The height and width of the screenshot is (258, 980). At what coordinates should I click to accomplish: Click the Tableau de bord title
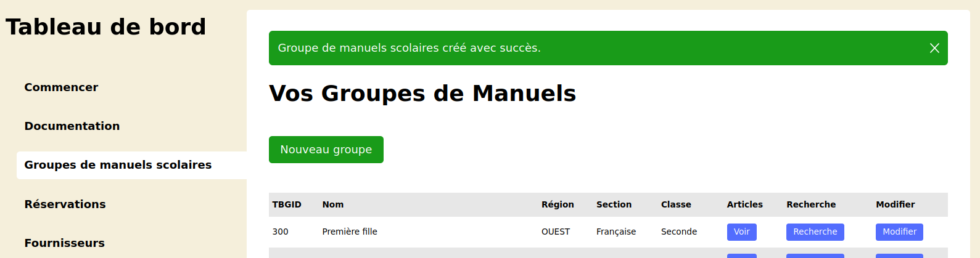[105, 27]
